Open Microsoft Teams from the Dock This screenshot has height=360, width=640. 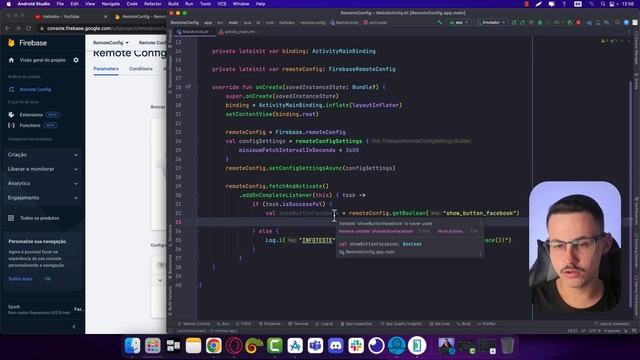tap(316, 346)
